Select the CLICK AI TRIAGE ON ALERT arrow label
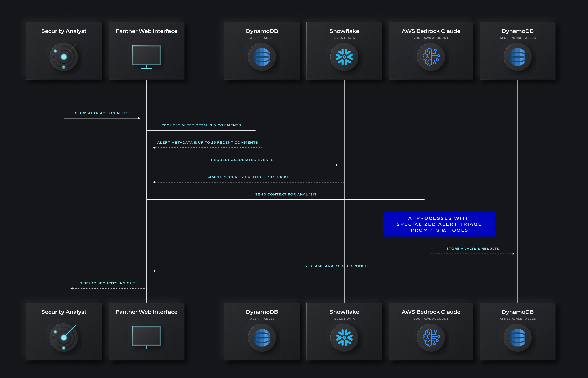The width and height of the screenshot is (588, 378). click(102, 113)
